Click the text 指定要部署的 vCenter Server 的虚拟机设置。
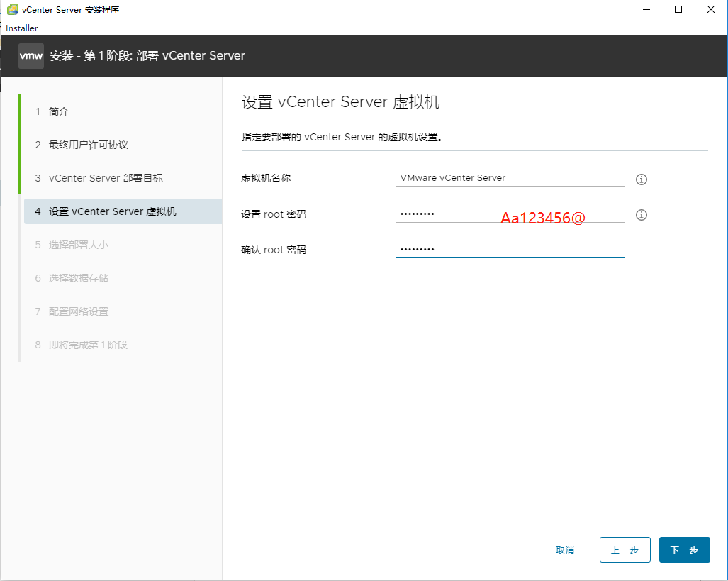Image resolution: width=728 pixels, height=581 pixels. pyautogui.click(x=342, y=137)
